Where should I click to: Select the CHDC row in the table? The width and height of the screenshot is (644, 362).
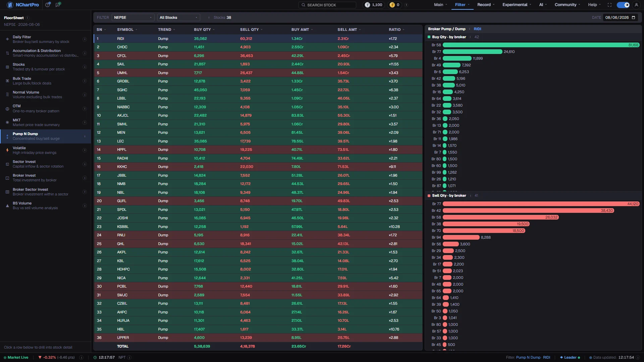coord(258,47)
